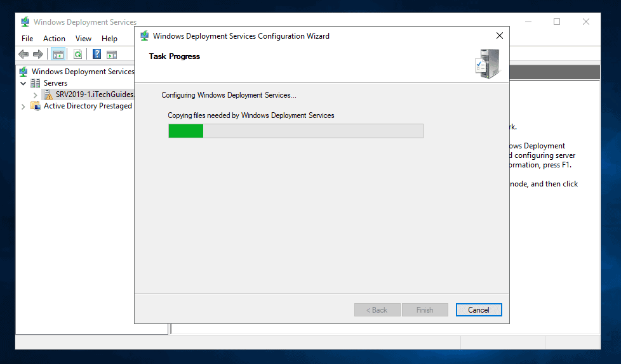This screenshot has height=364, width=621.
Task: Select the SRV2019-1.iTechGuides server item
Action: pyautogui.click(x=94, y=94)
